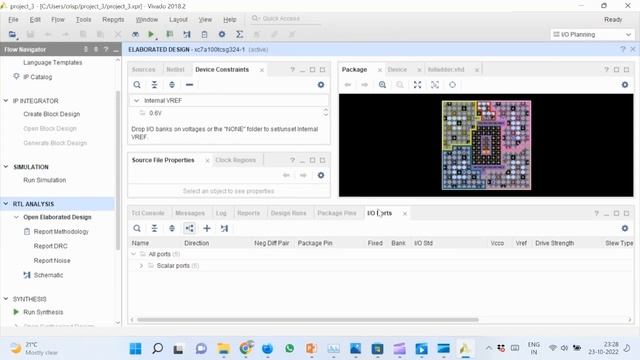Image resolution: width=640 pixels, height=360 pixels.
Task: Open WhatsApp from the taskbar
Action: tap(289, 349)
